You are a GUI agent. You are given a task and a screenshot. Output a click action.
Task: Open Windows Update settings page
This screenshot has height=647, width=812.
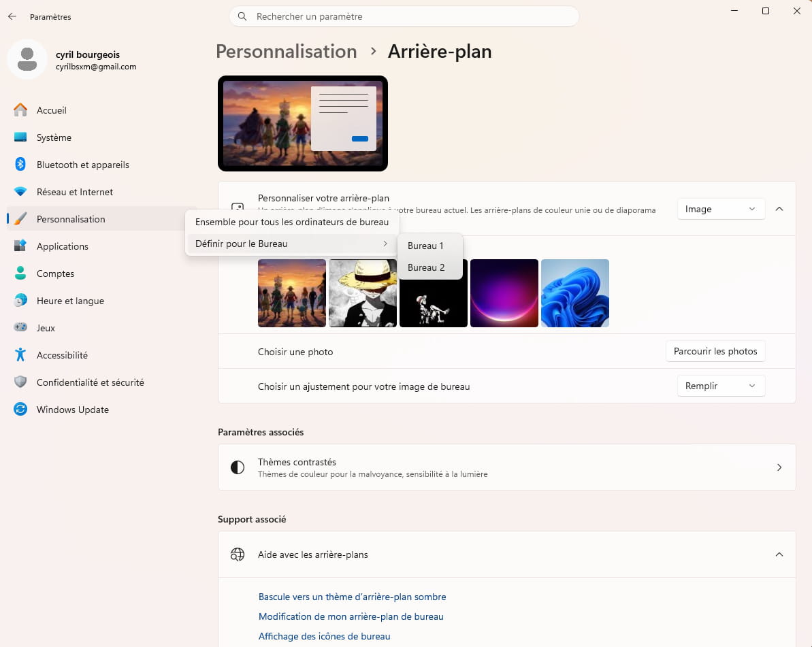(x=101, y=410)
